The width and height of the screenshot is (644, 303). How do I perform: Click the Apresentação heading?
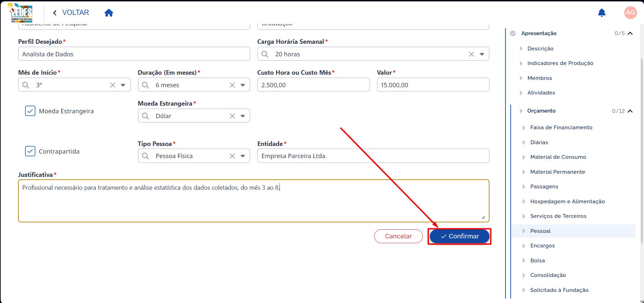[539, 33]
